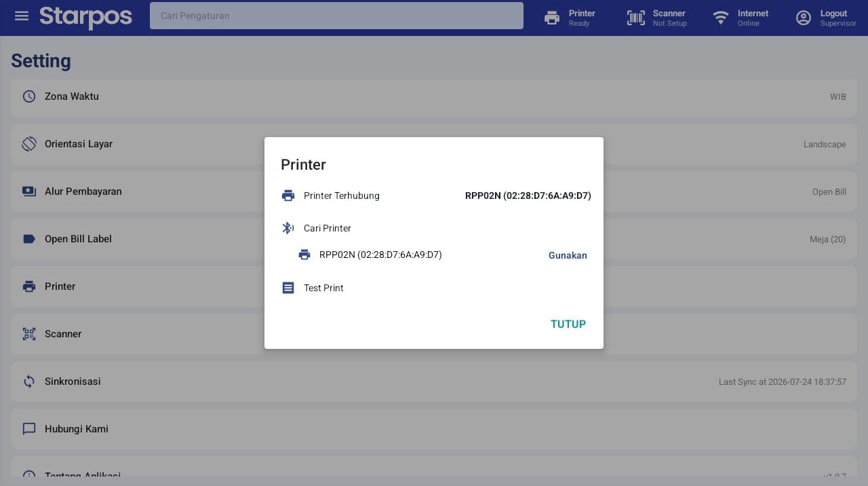This screenshot has width=868, height=486.
Task: Click the Test Print receipt icon
Action: click(288, 288)
